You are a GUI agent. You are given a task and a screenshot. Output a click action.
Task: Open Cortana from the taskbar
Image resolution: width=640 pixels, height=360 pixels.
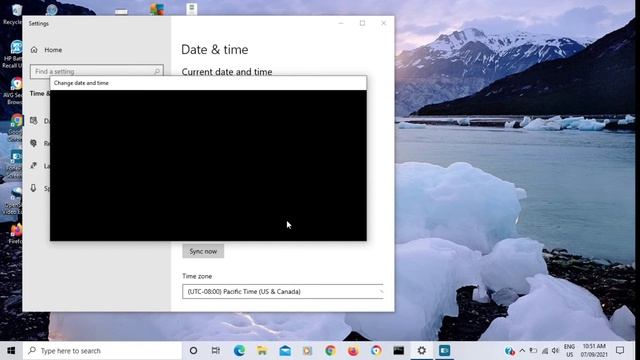(x=193, y=351)
